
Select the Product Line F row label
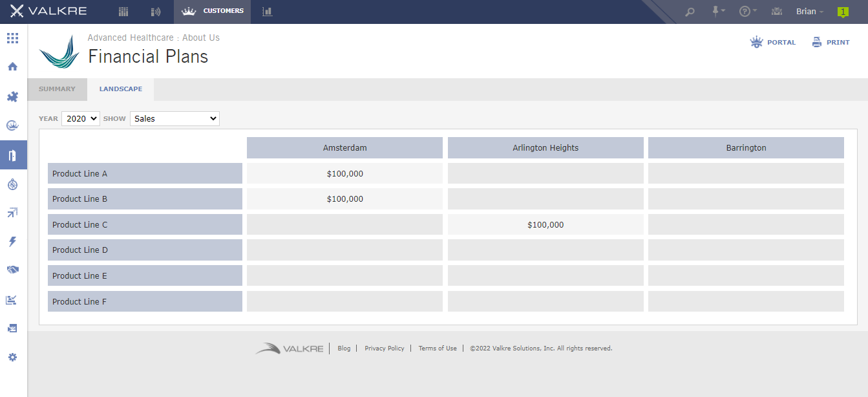click(145, 301)
